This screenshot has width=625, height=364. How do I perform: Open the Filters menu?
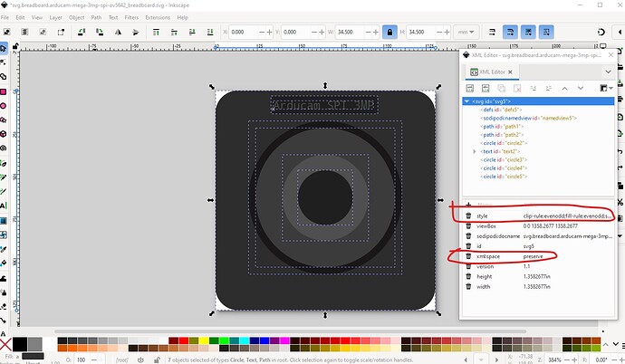tap(132, 16)
